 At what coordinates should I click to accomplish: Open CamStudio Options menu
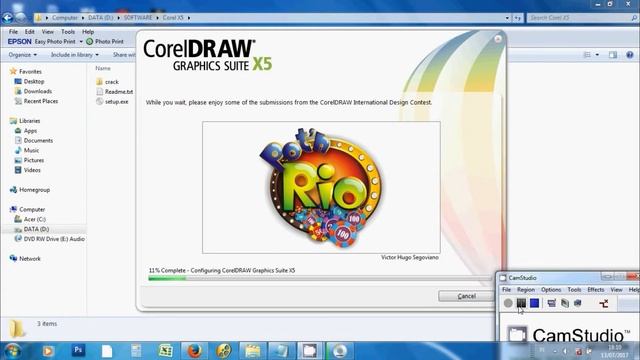(x=551, y=289)
